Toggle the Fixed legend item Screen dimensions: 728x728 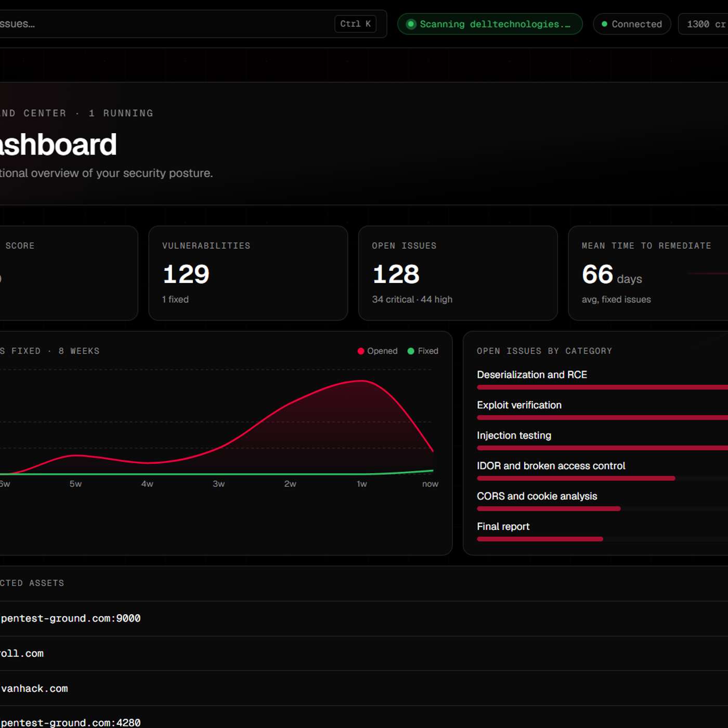[x=423, y=351]
